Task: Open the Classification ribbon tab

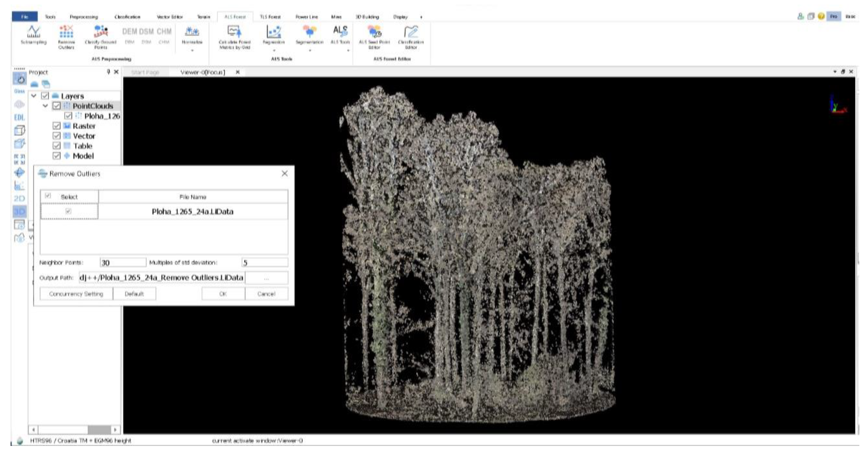Action: pyautogui.click(x=127, y=17)
